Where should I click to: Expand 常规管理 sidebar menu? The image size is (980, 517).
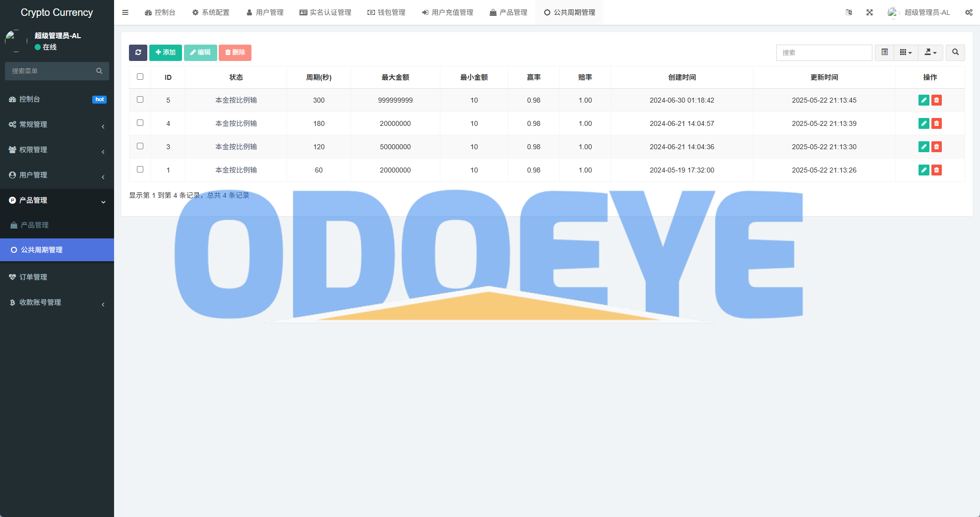(x=57, y=124)
